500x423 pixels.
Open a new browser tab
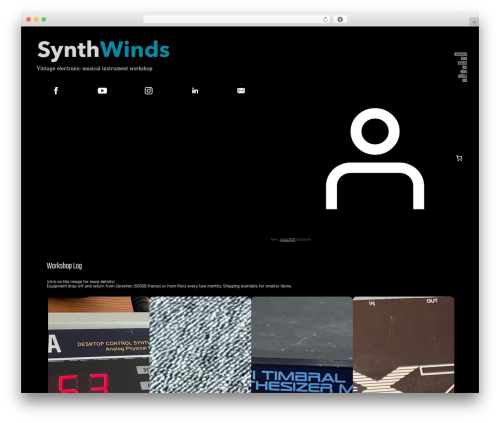point(474,22)
